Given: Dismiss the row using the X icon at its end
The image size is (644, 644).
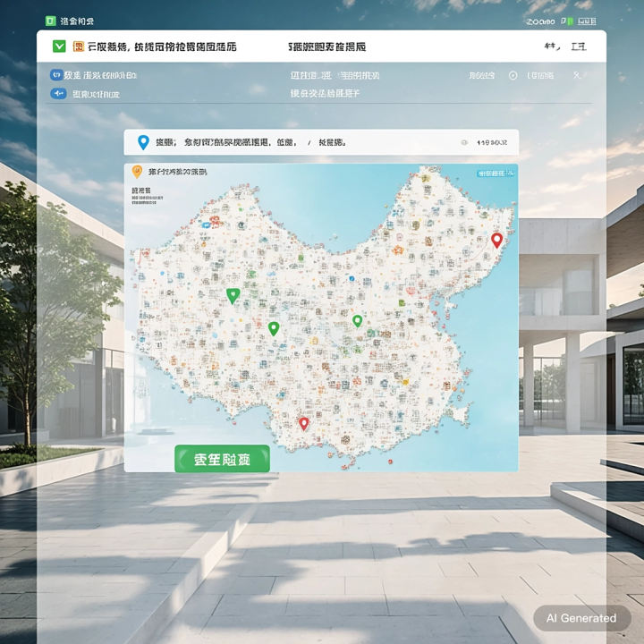Looking at the screenshot, I should point(577,75).
